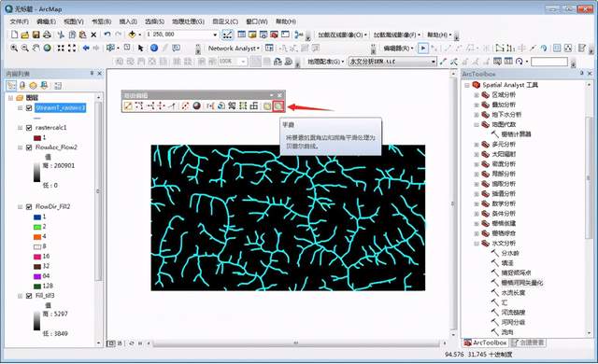Viewport: 598px width, 364px height.
Task: Click the Open folder icon in toolbar
Action: [x=25, y=35]
